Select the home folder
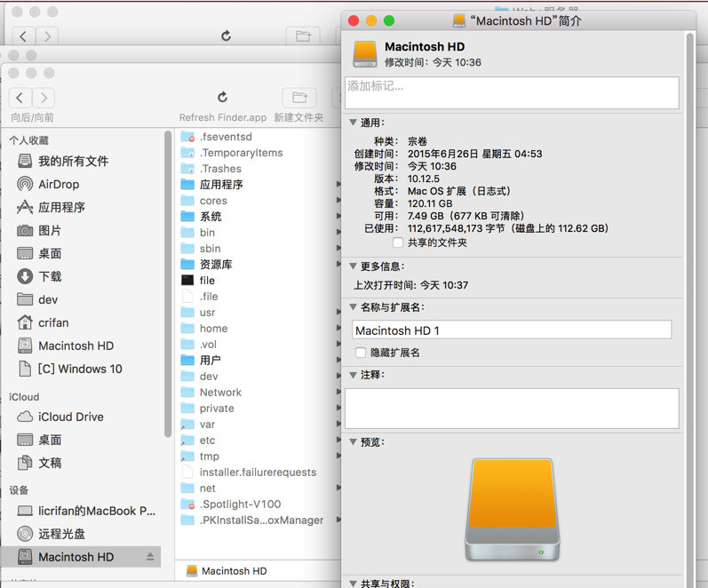 click(204, 329)
